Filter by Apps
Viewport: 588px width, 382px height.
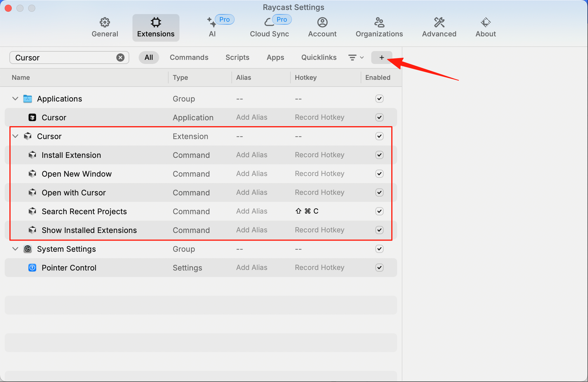coord(275,58)
